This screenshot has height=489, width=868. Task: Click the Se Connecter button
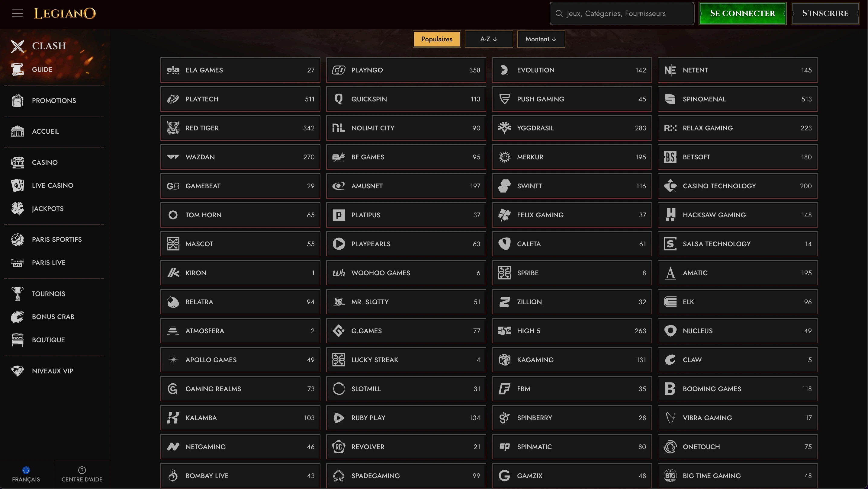(x=742, y=14)
